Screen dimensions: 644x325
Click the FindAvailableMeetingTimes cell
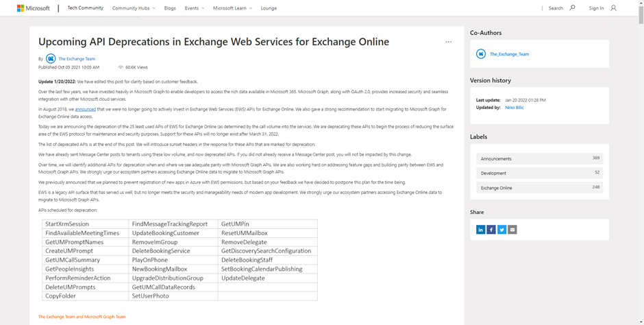[86, 233]
